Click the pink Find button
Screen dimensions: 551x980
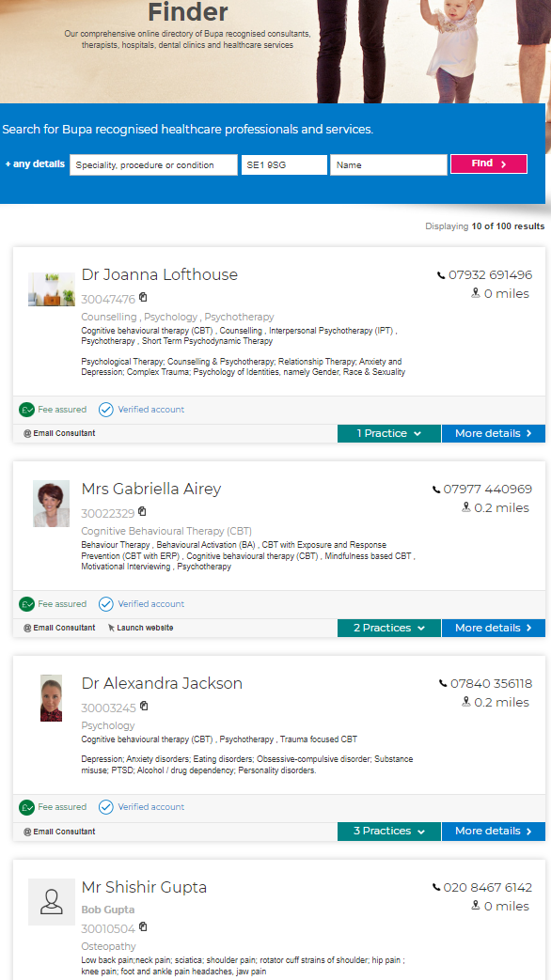click(x=488, y=163)
